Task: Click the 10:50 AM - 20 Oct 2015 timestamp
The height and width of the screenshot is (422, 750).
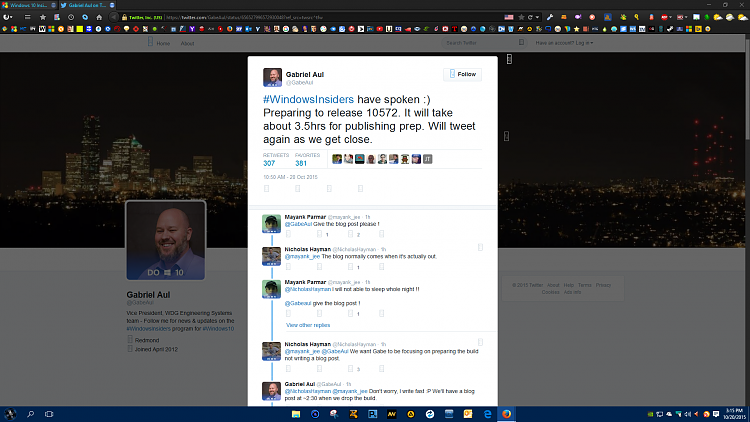Action: (290, 177)
